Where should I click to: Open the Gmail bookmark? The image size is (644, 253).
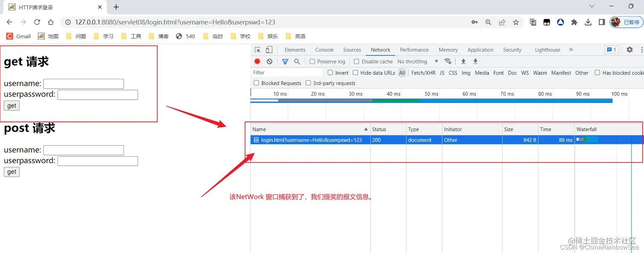tap(18, 36)
